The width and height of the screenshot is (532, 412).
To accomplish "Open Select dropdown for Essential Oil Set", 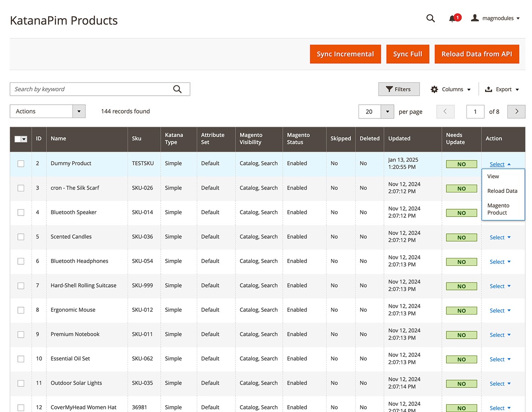I will (x=500, y=360).
